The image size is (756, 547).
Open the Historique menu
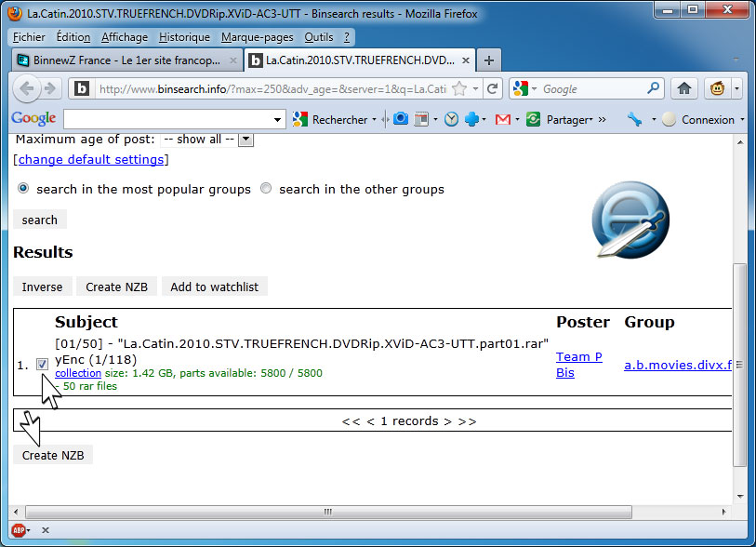tap(185, 37)
